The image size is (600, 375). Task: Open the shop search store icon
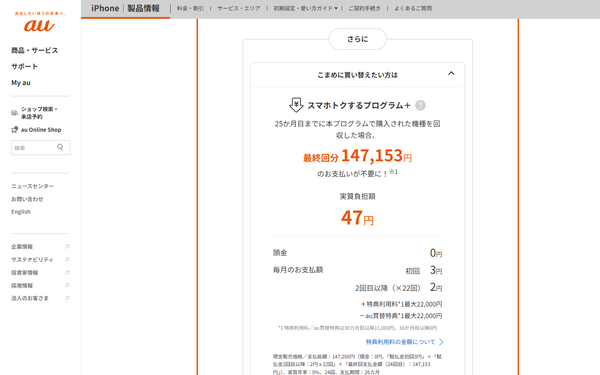click(15, 113)
